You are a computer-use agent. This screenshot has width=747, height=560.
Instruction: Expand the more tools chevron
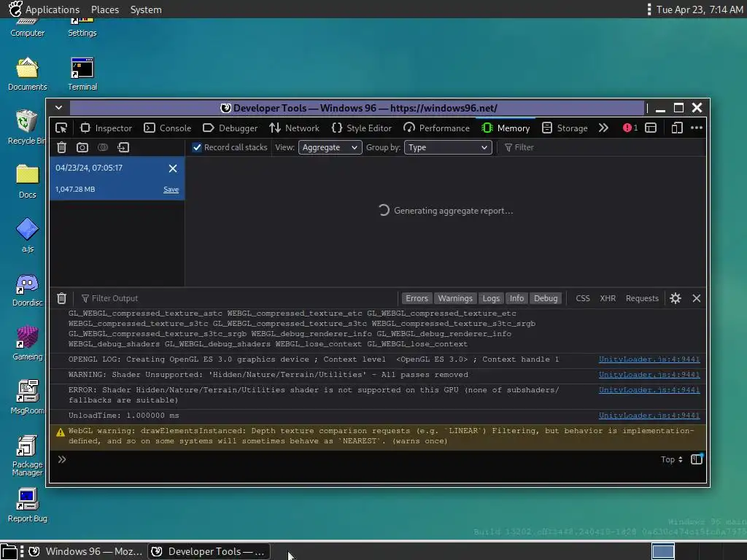603,128
